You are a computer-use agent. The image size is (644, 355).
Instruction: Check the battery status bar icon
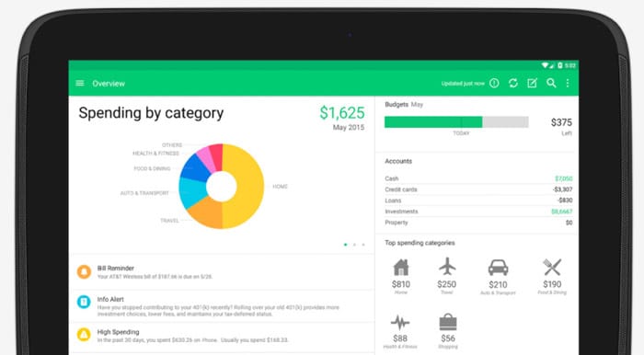[559, 65]
